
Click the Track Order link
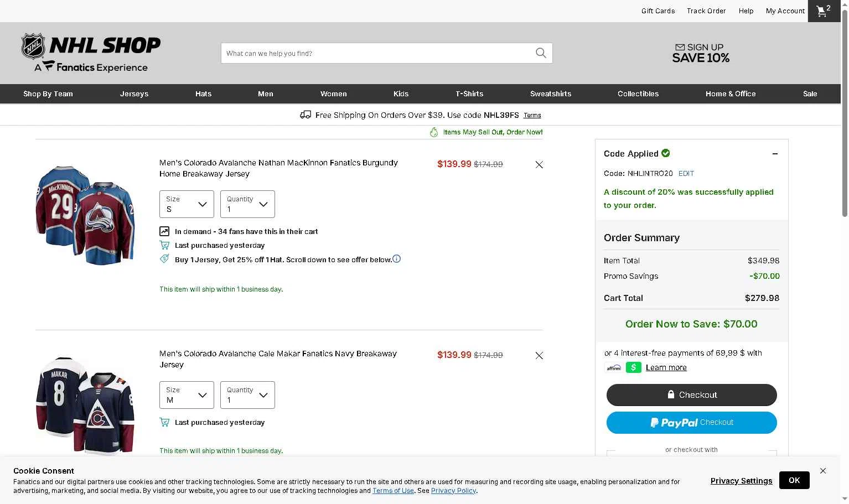(706, 11)
